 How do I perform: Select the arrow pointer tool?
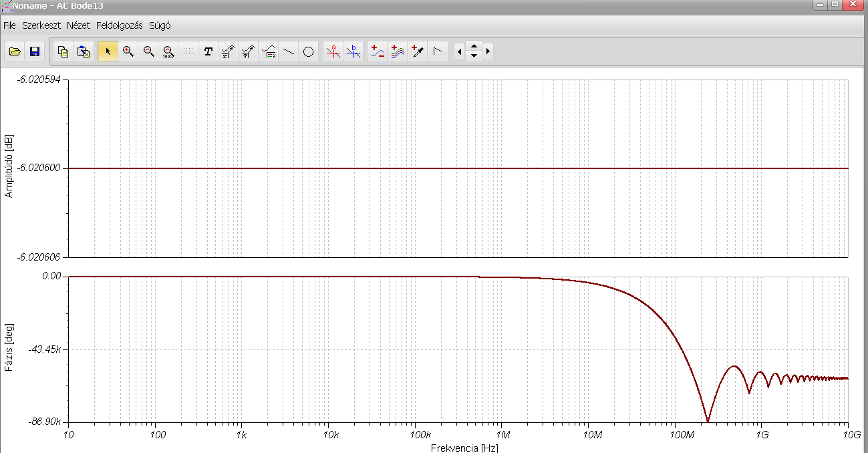click(108, 51)
